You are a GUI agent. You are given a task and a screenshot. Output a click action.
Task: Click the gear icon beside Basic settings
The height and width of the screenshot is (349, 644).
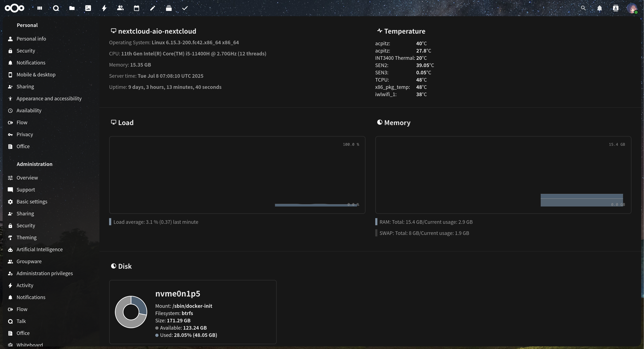[x=10, y=202]
